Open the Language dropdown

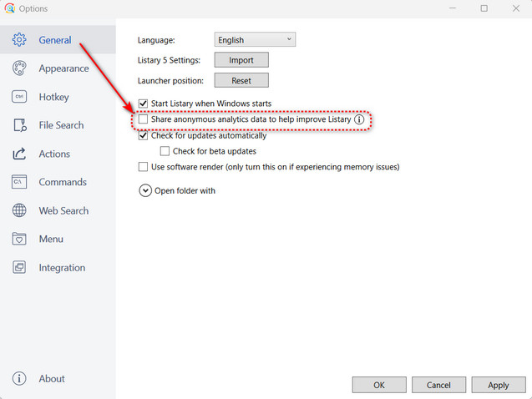(255, 39)
